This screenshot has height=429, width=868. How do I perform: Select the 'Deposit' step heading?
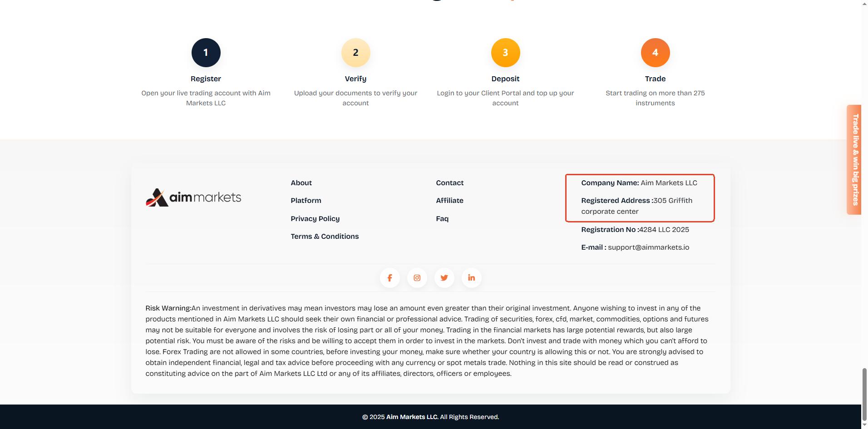point(505,79)
